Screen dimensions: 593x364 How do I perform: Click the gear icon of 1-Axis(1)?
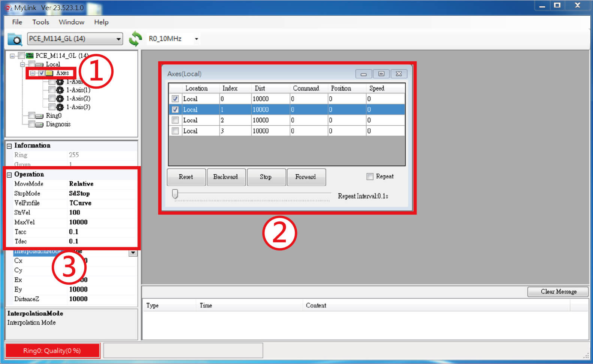(60, 90)
